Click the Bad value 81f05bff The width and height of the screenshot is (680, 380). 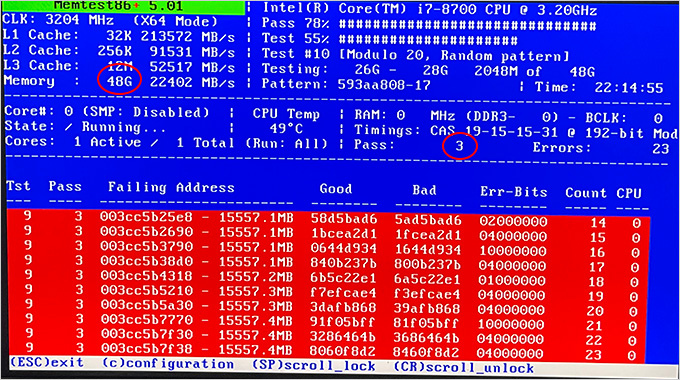427,323
